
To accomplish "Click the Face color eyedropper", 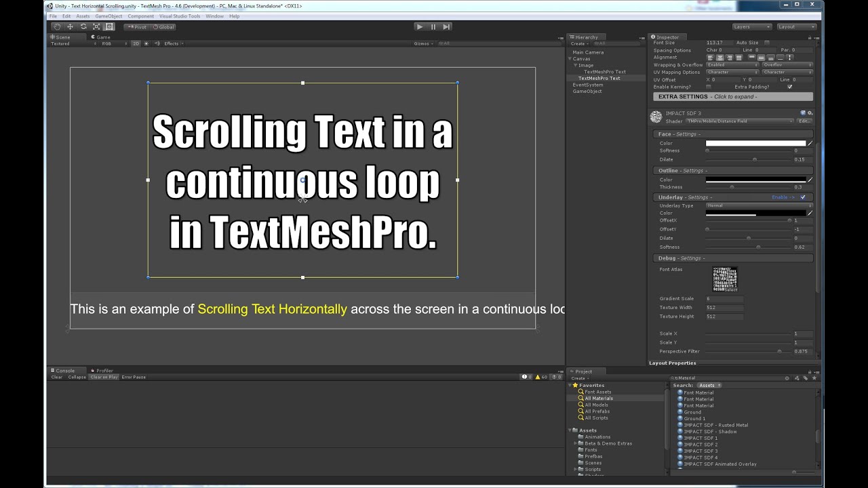I will 810,143.
